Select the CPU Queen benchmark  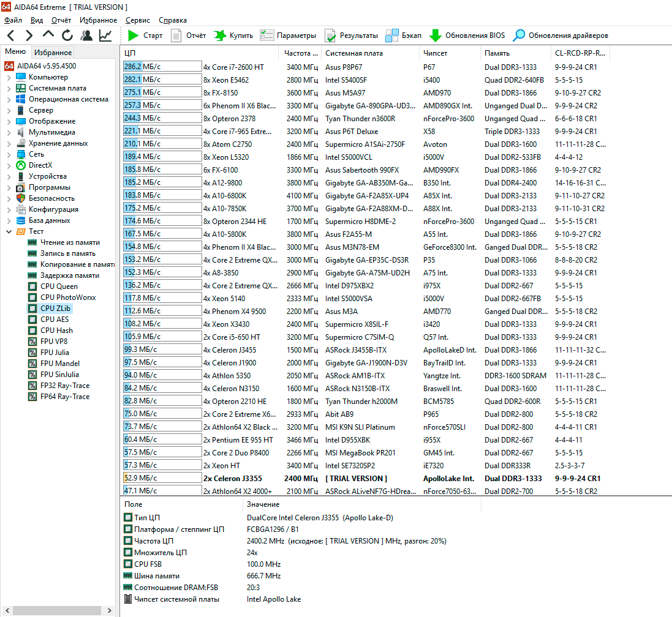click(x=59, y=286)
